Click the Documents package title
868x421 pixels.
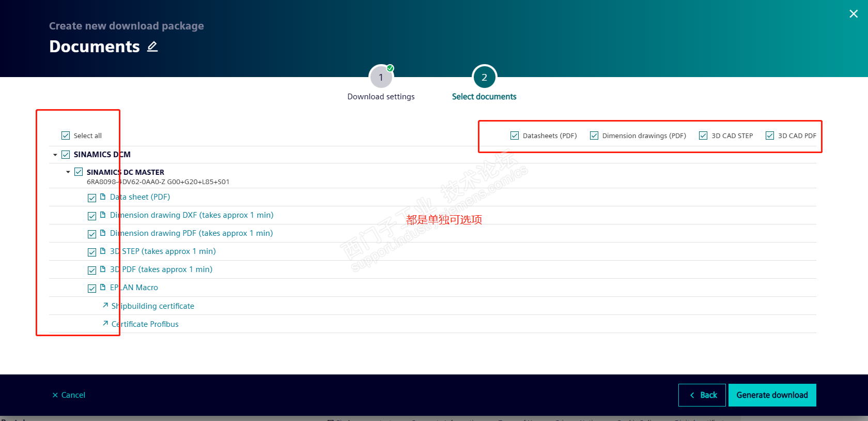[95, 47]
